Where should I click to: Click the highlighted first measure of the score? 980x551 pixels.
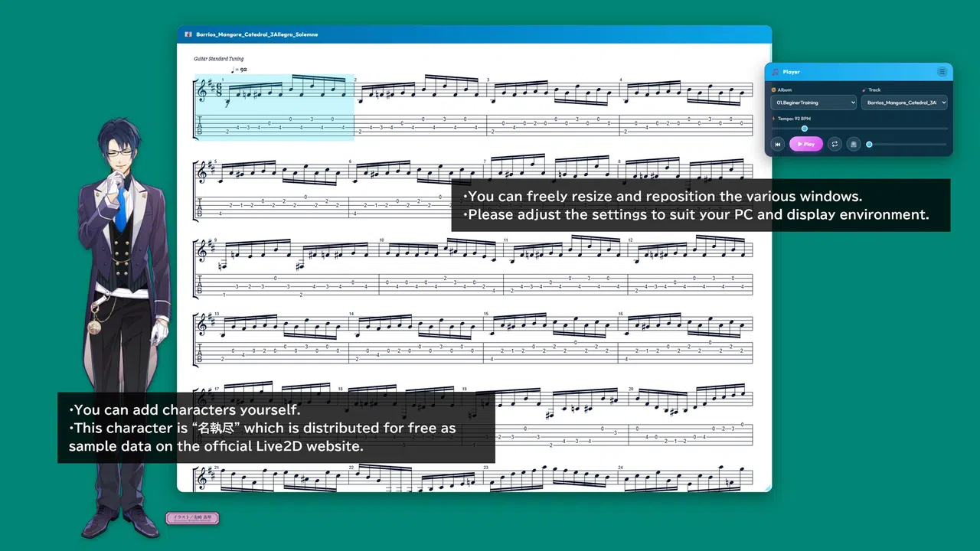tap(274, 107)
